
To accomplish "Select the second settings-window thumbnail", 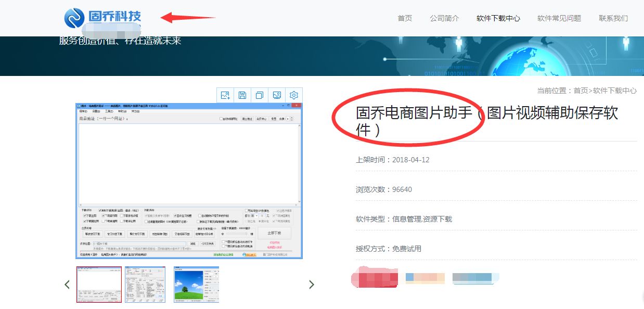I will [x=145, y=285].
